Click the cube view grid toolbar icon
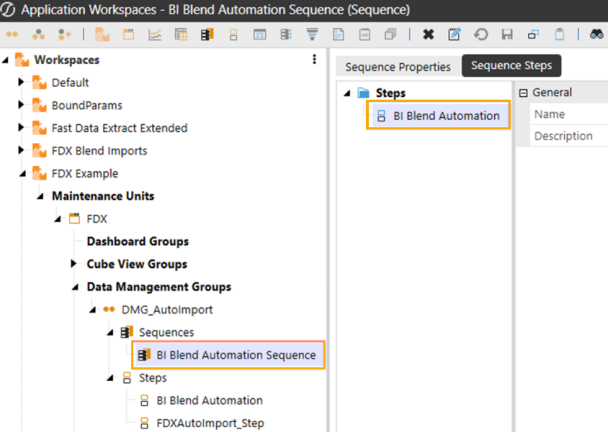 tap(181, 35)
